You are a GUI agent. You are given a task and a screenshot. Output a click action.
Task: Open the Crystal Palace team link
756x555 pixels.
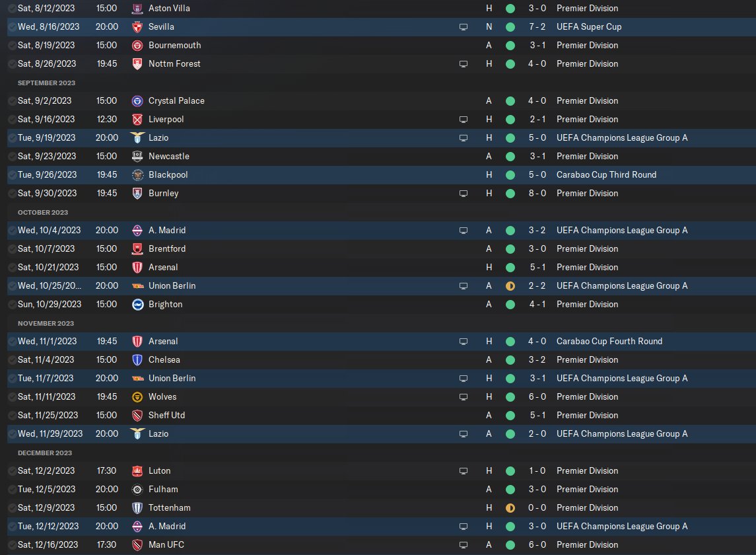click(176, 101)
